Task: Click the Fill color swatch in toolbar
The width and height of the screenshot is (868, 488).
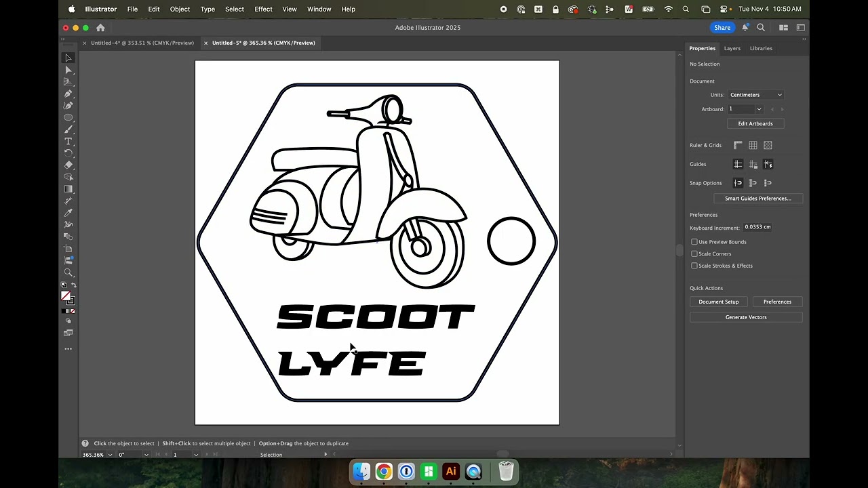Action: pos(64,295)
